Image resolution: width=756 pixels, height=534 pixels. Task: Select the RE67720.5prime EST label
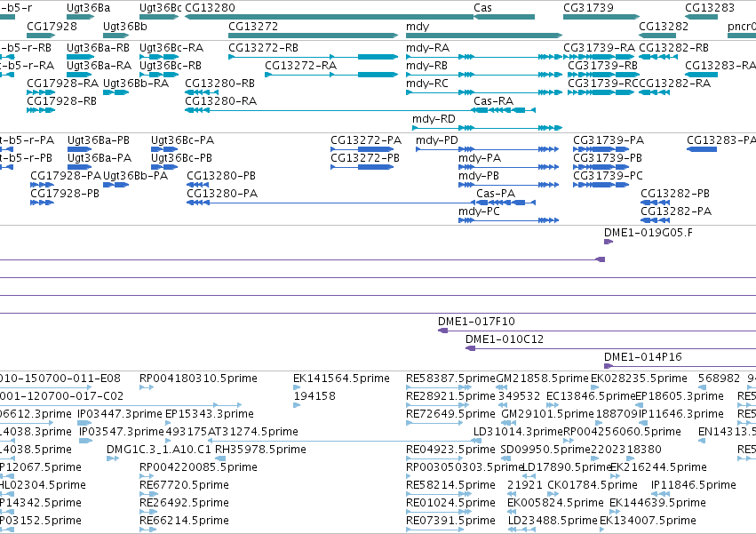coord(184,485)
